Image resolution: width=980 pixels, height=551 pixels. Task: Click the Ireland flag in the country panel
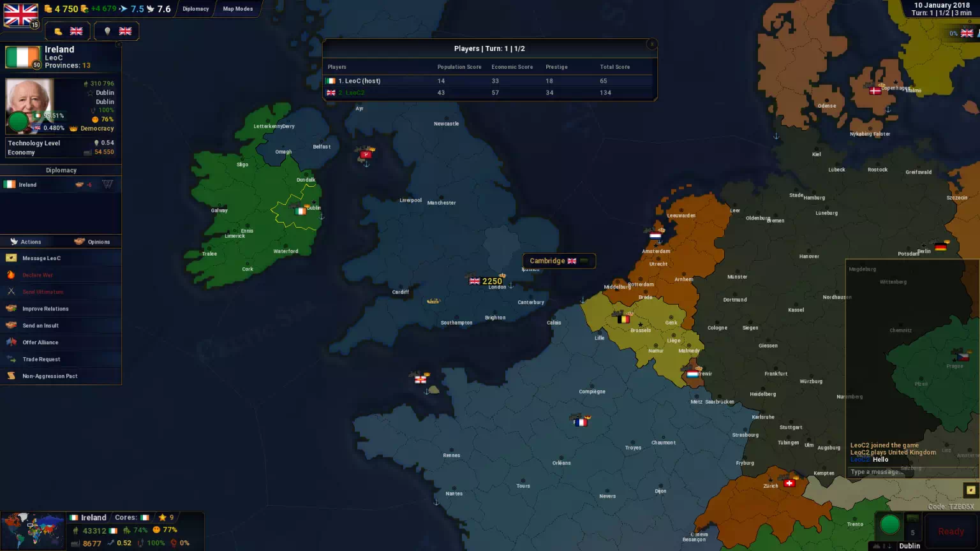(x=22, y=57)
